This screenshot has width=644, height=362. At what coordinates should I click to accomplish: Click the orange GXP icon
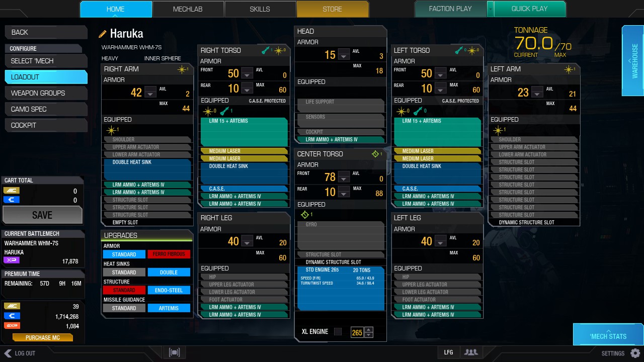click(11, 326)
